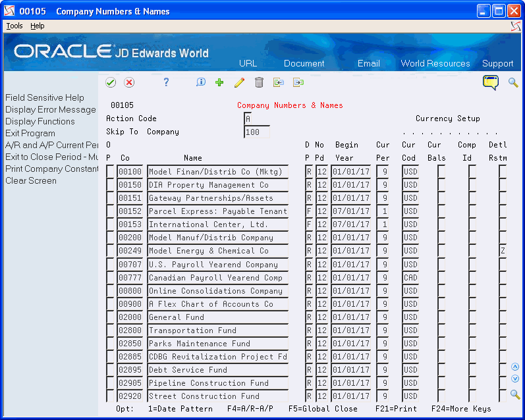Open help via the question mark icon
Image resolution: width=525 pixels, height=420 pixels.
tap(166, 82)
